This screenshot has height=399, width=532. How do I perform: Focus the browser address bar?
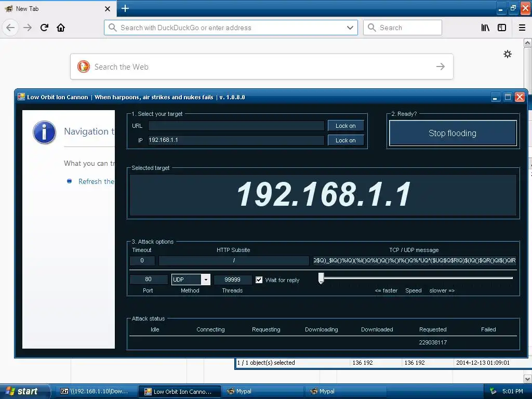click(231, 28)
